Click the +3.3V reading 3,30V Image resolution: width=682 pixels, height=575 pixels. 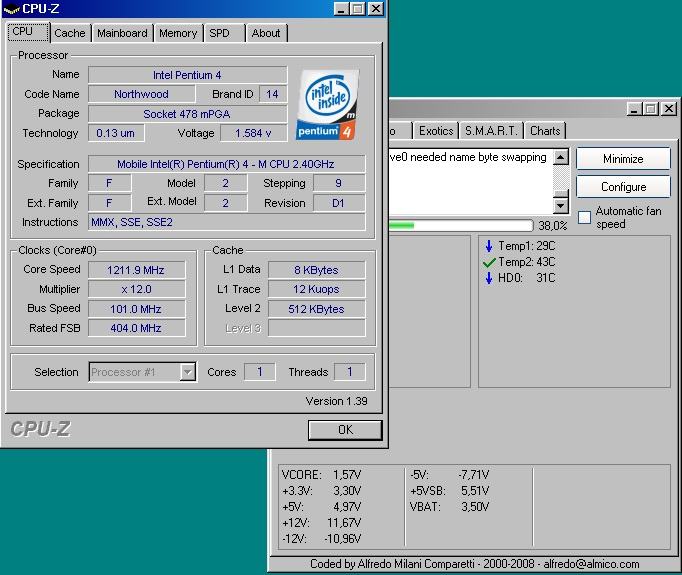coord(347,491)
